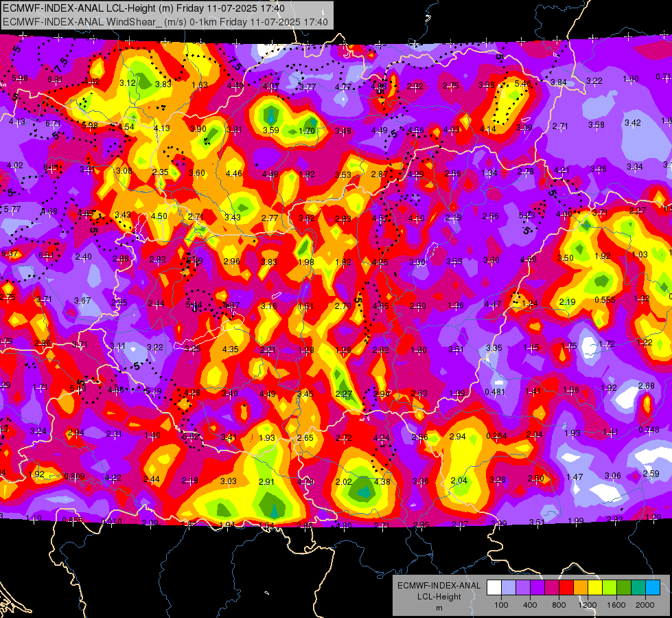Click the wind shear value 2.96
This screenshot has height=618, width=672.
(231, 261)
